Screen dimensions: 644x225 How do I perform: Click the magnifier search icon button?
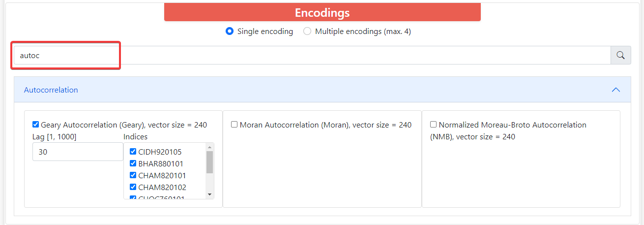coord(620,55)
